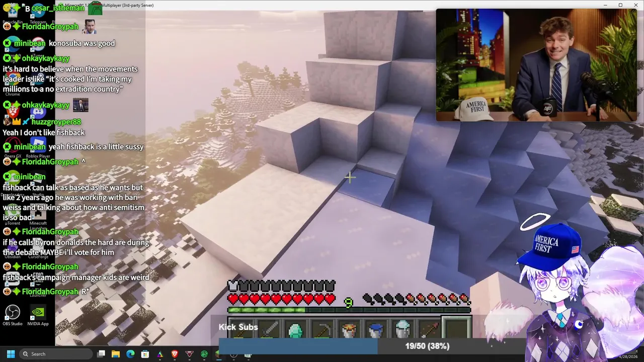Image resolution: width=644 pixels, height=362 pixels.
Task: Select the spear item hotbar slot
Action: click(x=429, y=330)
